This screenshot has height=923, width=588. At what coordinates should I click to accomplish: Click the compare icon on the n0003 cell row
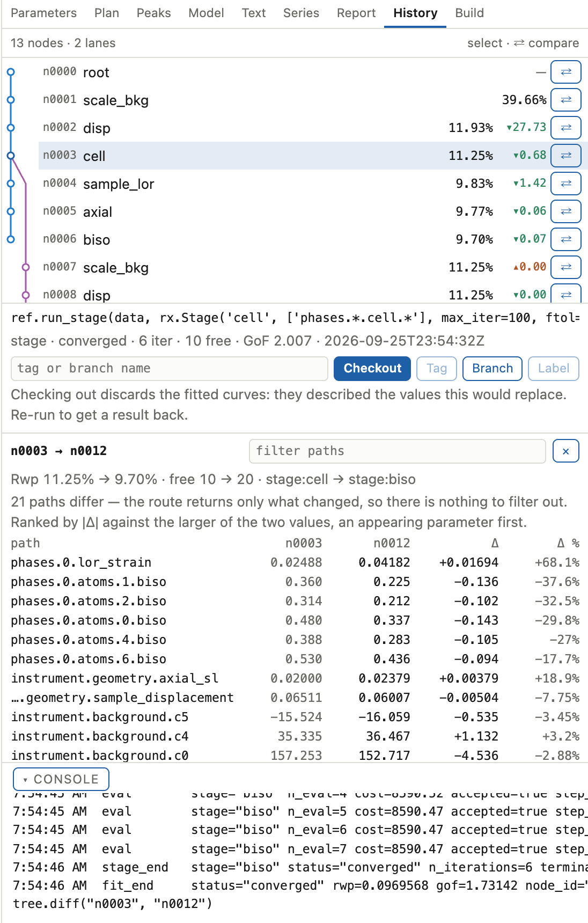pyautogui.click(x=566, y=156)
